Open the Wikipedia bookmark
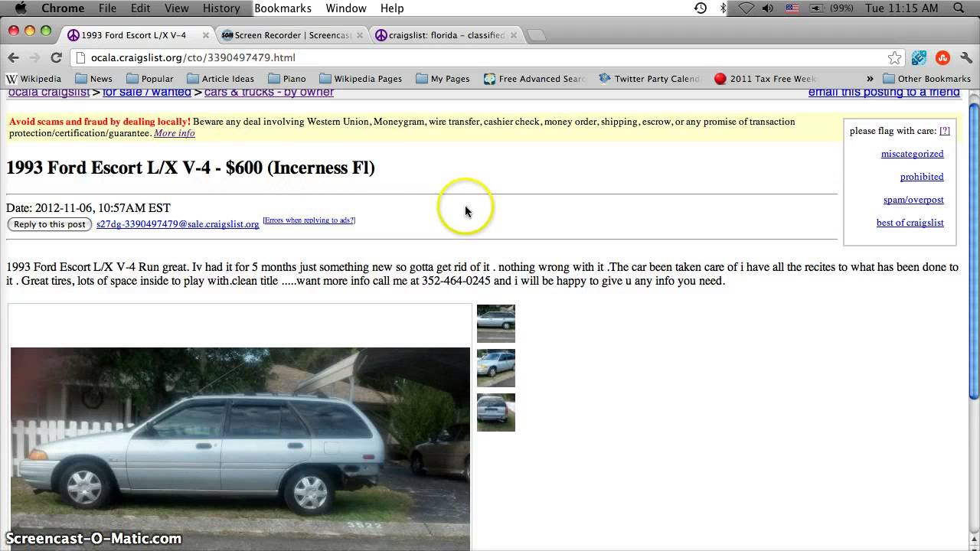This screenshot has height=551, width=980. (34, 78)
